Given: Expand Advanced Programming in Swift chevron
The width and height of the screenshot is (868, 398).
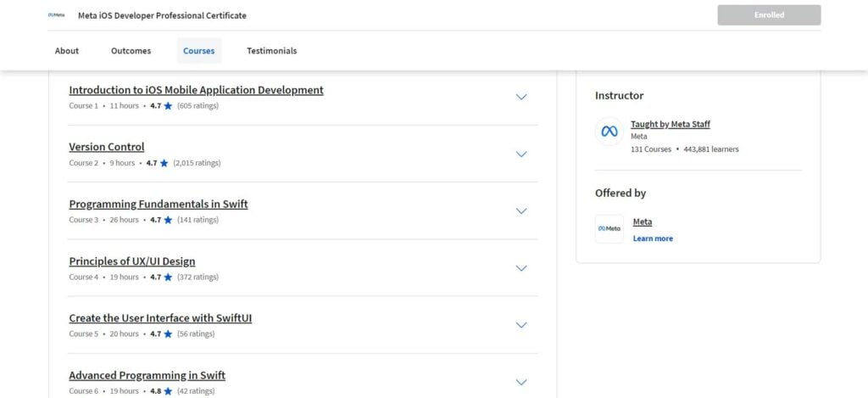Looking at the screenshot, I should [x=521, y=382].
